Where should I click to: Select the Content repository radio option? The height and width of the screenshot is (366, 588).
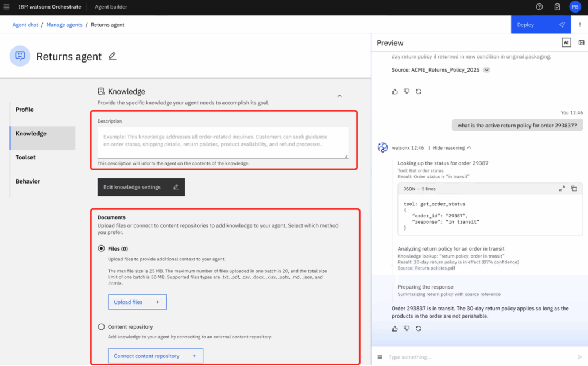click(x=102, y=327)
